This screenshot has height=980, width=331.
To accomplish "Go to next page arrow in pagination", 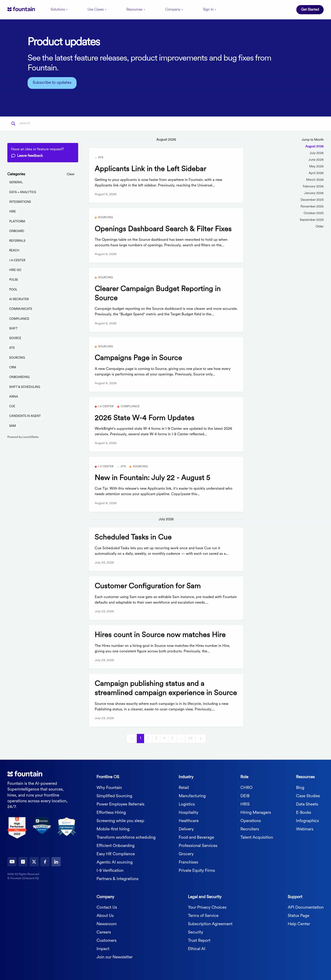I will point(201,738).
